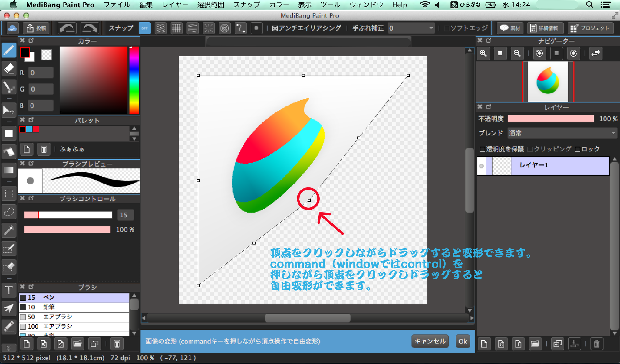Image resolution: width=620 pixels, height=364 pixels.
Task: Toggle the アンチエイリアシング checkbox
Action: point(275,28)
